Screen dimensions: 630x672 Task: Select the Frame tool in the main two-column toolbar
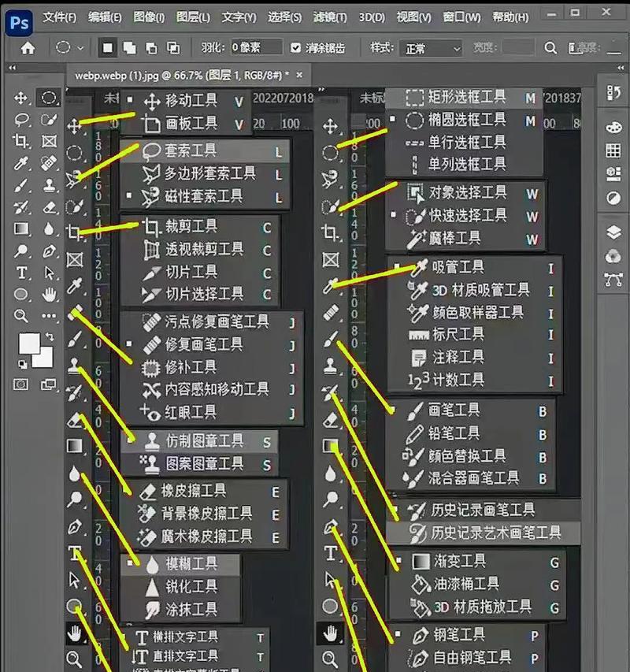pyautogui.click(x=49, y=141)
